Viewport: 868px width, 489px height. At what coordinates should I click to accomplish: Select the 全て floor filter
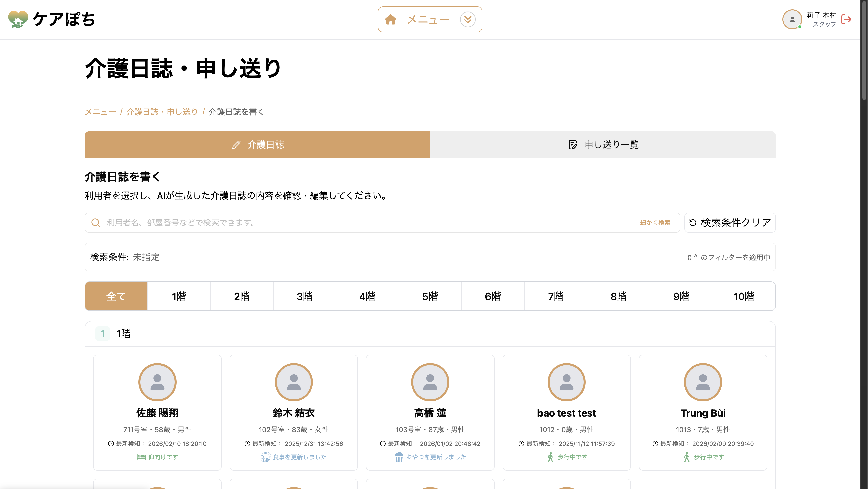(116, 296)
